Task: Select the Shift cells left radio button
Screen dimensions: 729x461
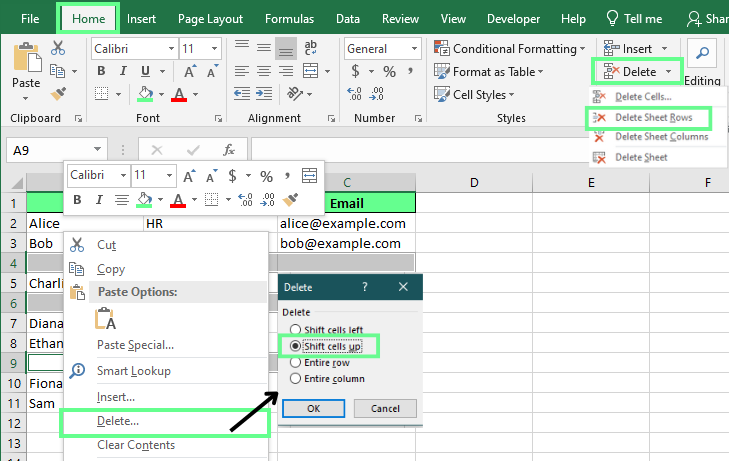Action: click(295, 329)
